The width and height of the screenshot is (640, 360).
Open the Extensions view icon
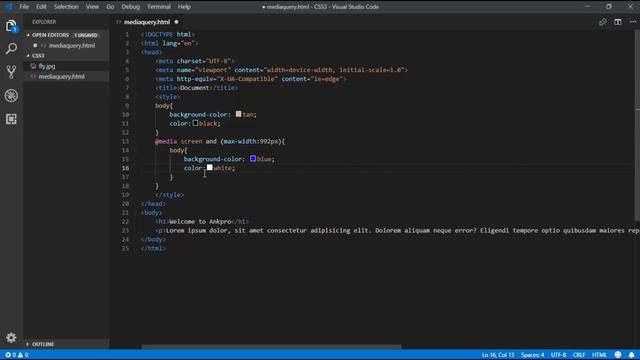11,119
